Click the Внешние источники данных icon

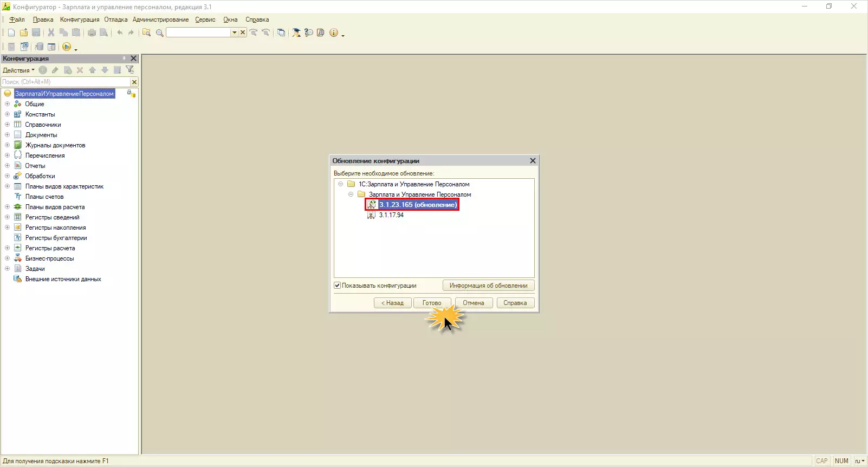click(x=18, y=279)
